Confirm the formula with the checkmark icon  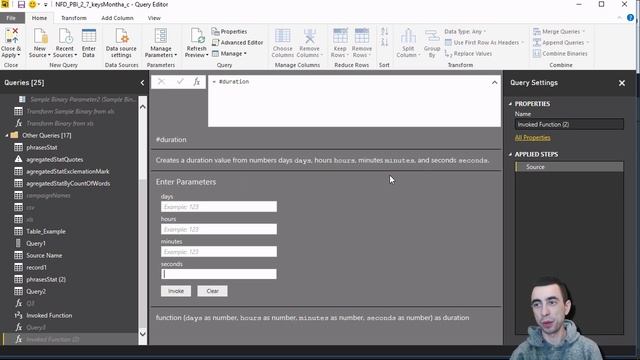(x=180, y=82)
